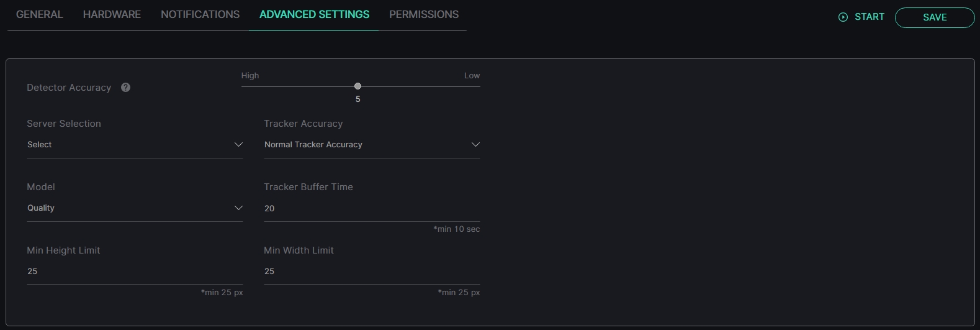This screenshot has height=330, width=980.
Task: Click the High end of the accuracy slider
Action: tap(250, 76)
